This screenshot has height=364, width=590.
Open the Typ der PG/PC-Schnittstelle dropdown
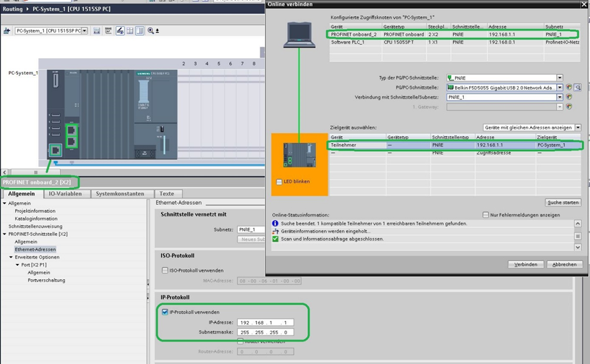(559, 78)
